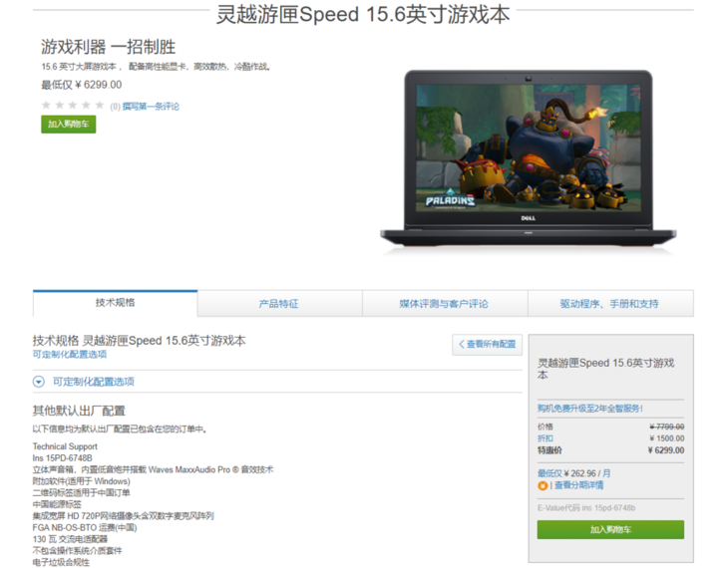Click the 可定制化配置选项 link under the heading
Screen dimensions: 728x568
click(x=70, y=354)
